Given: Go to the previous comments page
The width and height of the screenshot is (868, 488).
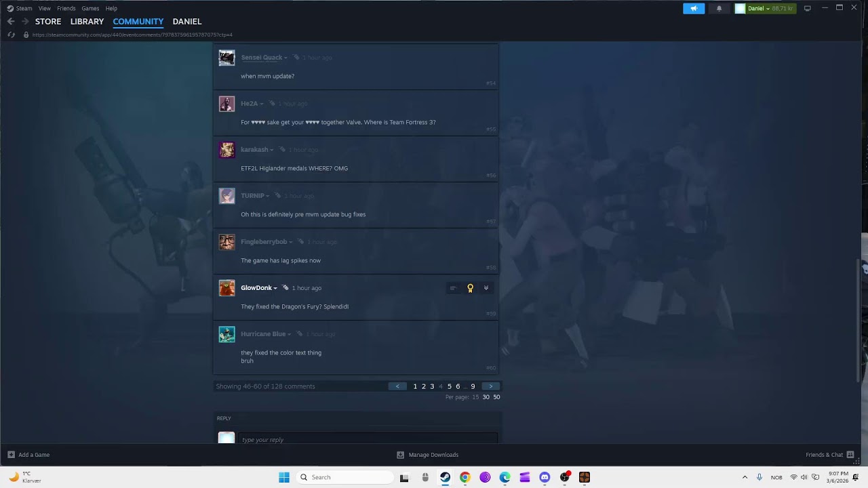Looking at the screenshot, I should click(397, 386).
